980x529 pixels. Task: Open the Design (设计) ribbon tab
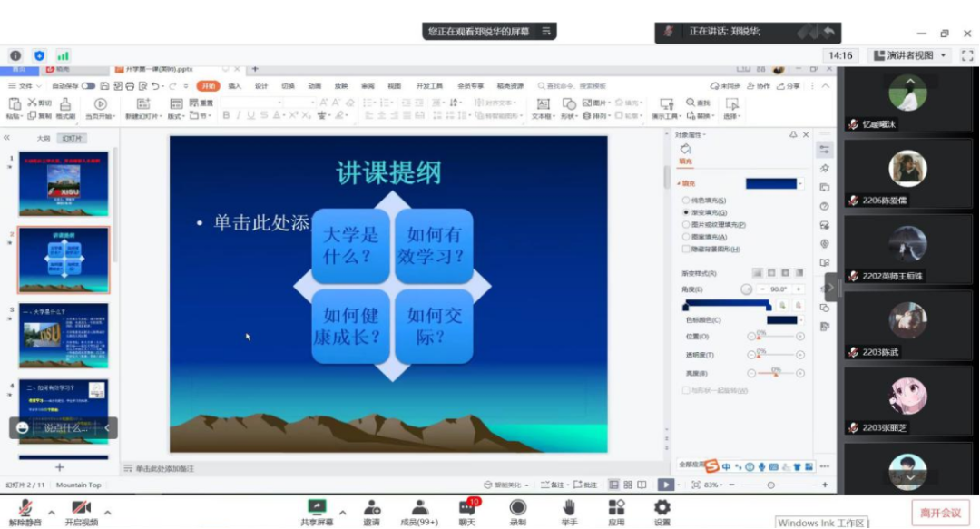pos(261,86)
